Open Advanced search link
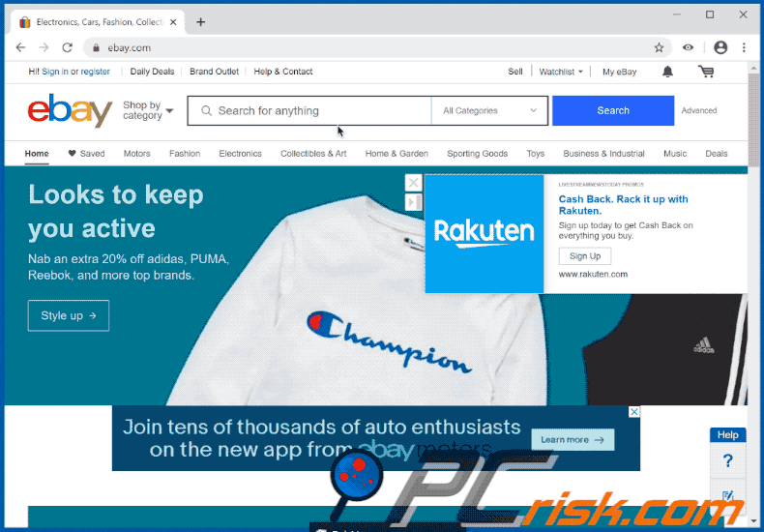Viewport: 764px width, 532px height. pyautogui.click(x=698, y=110)
